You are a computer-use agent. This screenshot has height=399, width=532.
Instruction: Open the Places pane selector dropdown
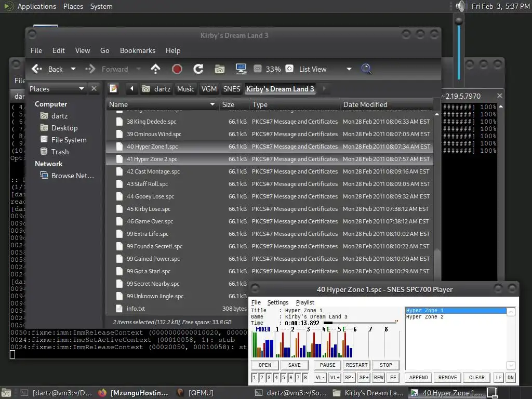(x=57, y=89)
